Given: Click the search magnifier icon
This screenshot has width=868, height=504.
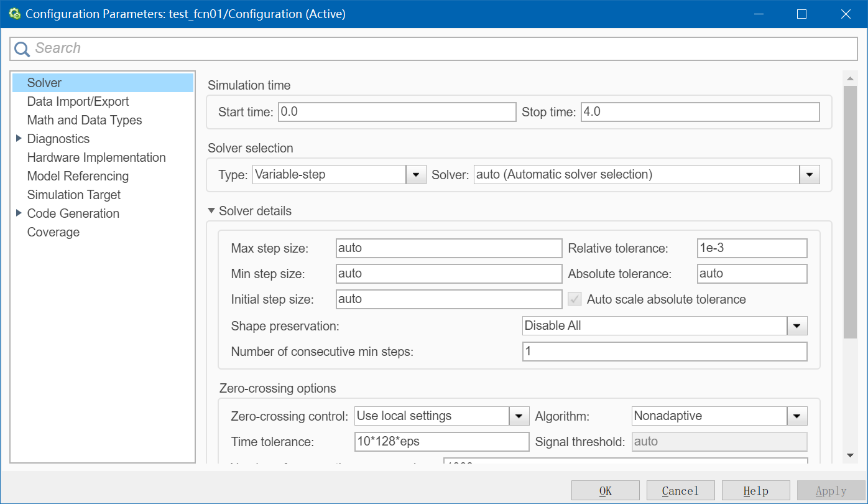Looking at the screenshot, I should click(22, 49).
